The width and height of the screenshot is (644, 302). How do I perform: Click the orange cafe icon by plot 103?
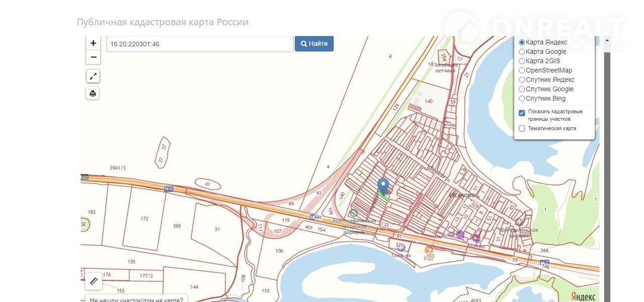tap(428, 250)
